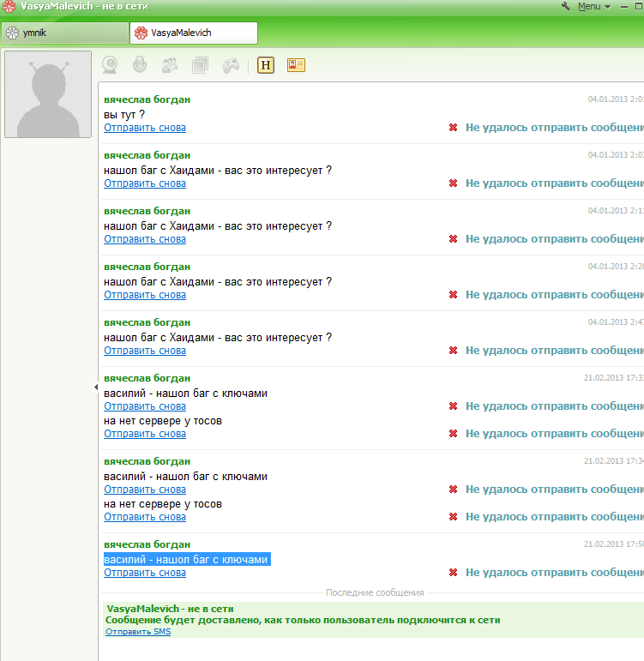Open message history with the H icon

[x=266, y=65]
